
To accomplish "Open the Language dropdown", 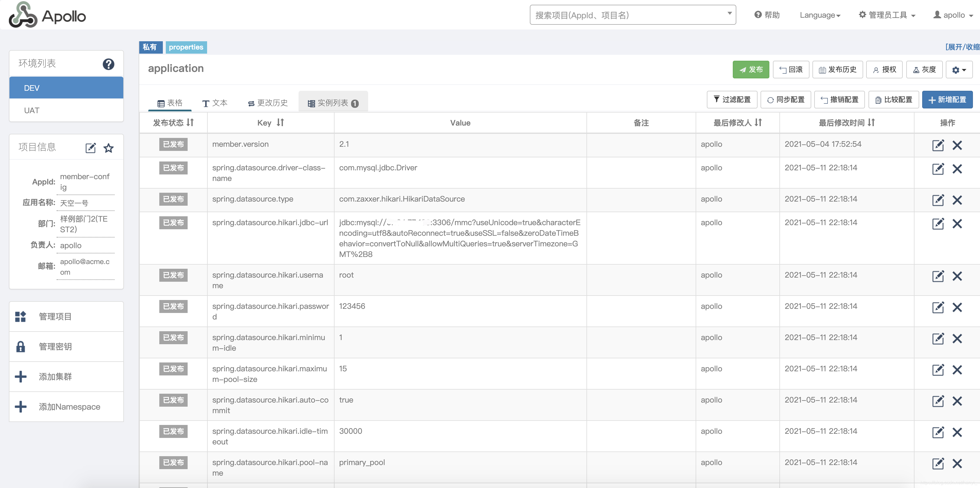I will [820, 15].
